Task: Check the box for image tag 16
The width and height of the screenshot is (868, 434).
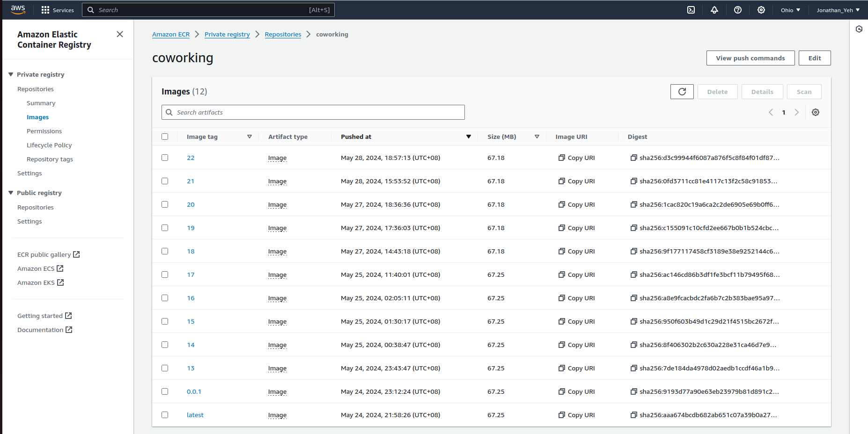Action: point(165,298)
